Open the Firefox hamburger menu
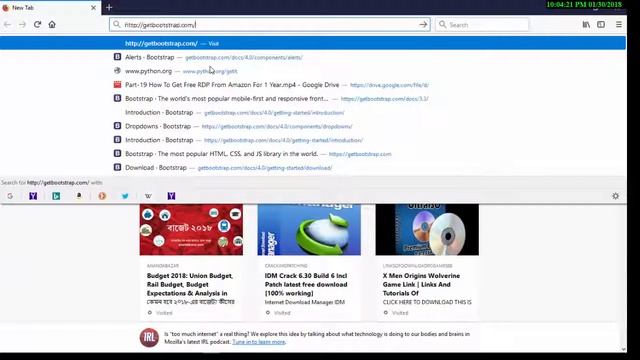This screenshot has height=360, width=640. (619, 24)
